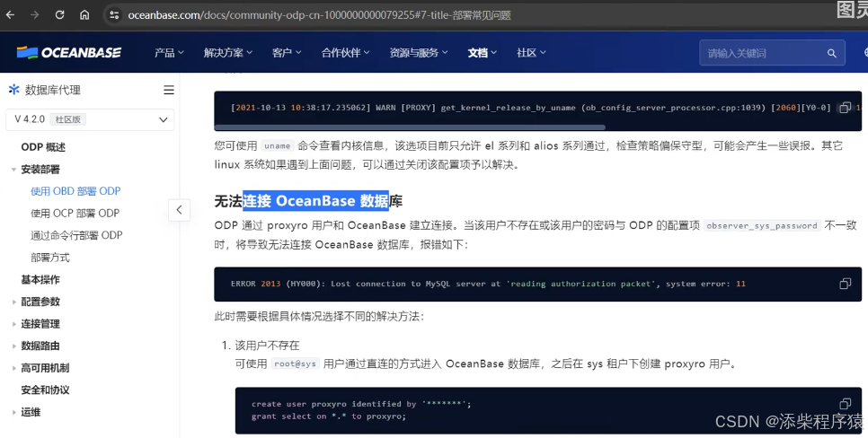Click the inline code observer_sys_password
Viewport: 868px width, 438px height.
(x=762, y=225)
